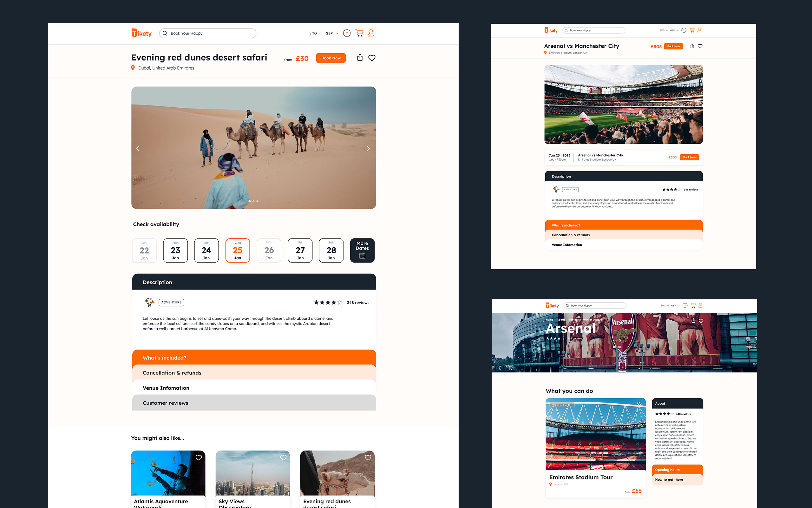Click the location pin beside Dubai, United Arab Emirates
This screenshot has width=812, height=508.
pyautogui.click(x=133, y=68)
